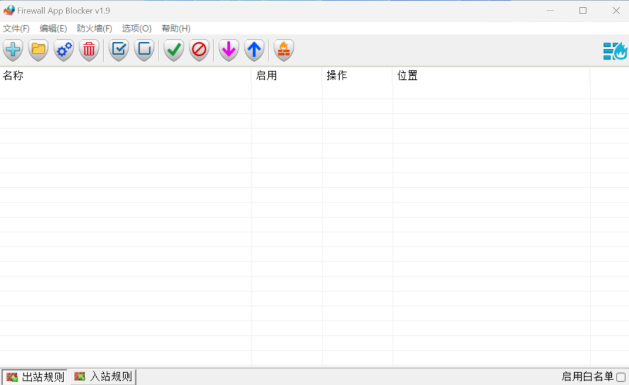Sort by the 启用 column header
The width and height of the screenshot is (629, 385).
click(287, 75)
